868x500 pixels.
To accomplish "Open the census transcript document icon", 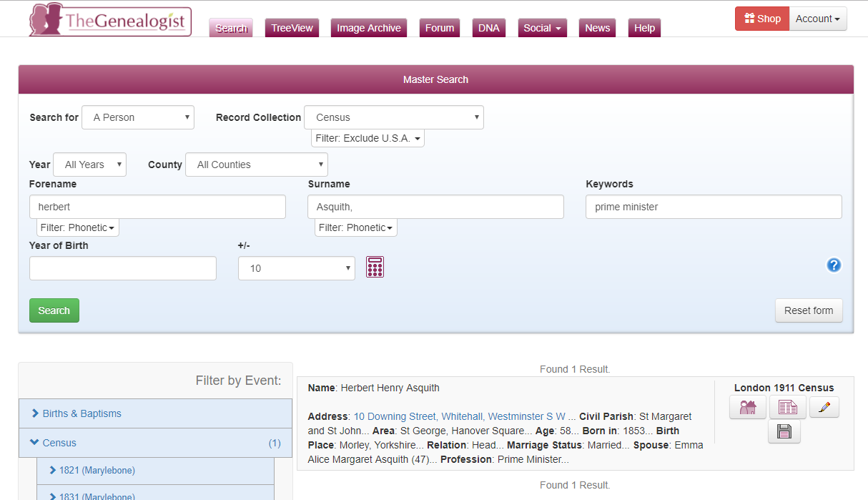I will [788, 407].
